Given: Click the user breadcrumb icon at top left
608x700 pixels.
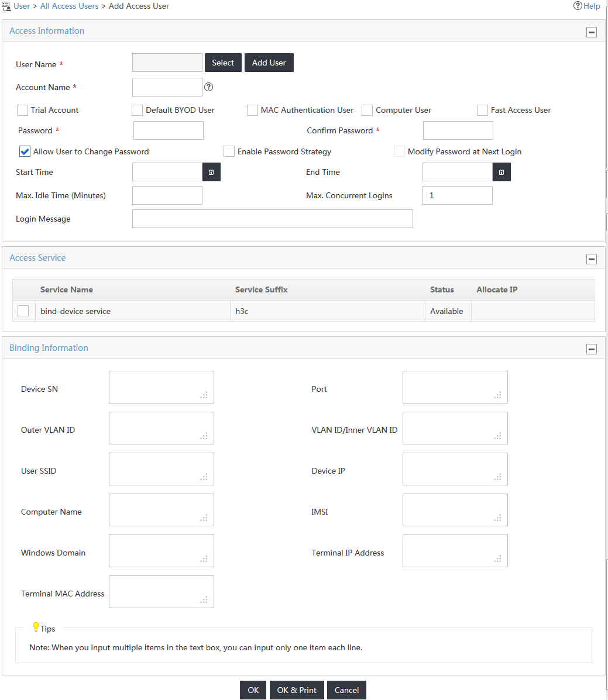Looking at the screenshot, I should tap(6, 6).
